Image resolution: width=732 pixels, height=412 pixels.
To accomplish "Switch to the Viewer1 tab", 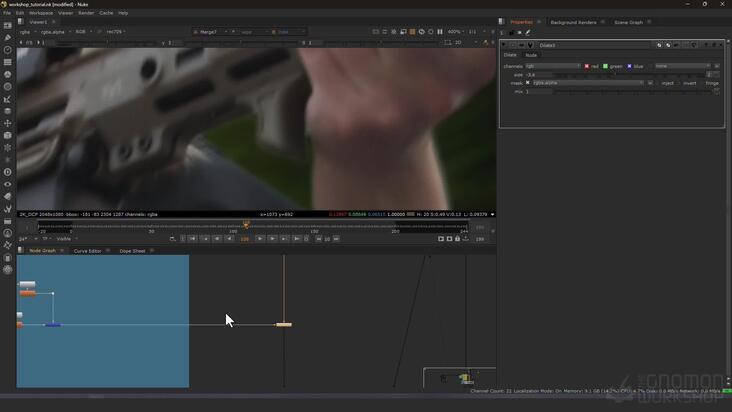I will tap(38, 22).
